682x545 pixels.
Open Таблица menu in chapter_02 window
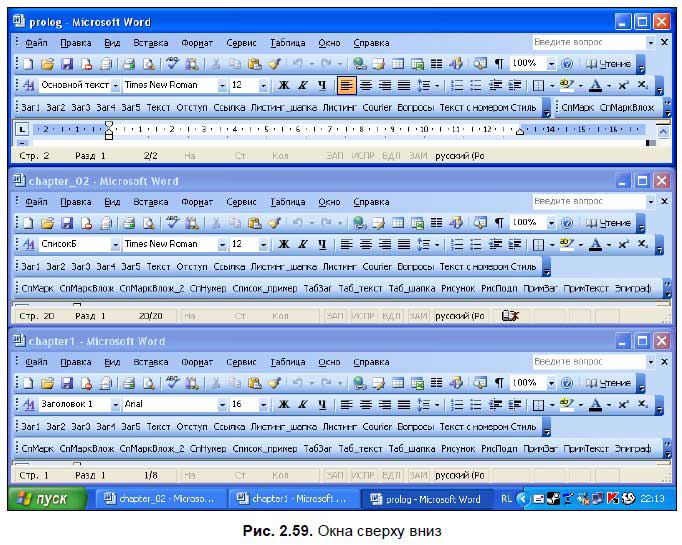[x=288, y=202]
